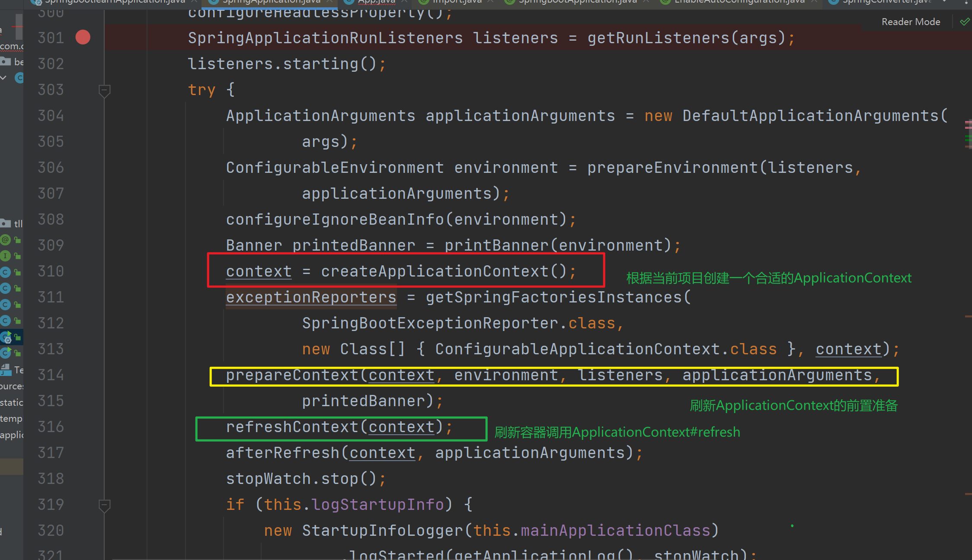Select the 'applic' properties file in project tree

12,435
